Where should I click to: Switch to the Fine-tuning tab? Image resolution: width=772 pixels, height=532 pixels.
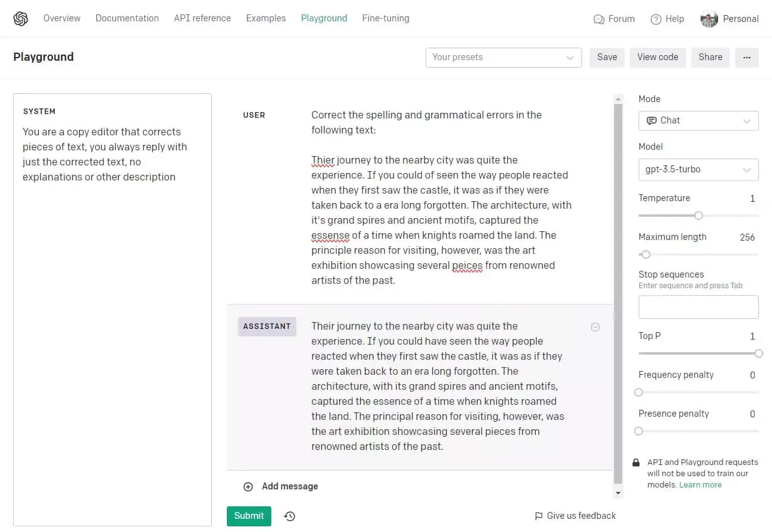(x=385, y=18)
